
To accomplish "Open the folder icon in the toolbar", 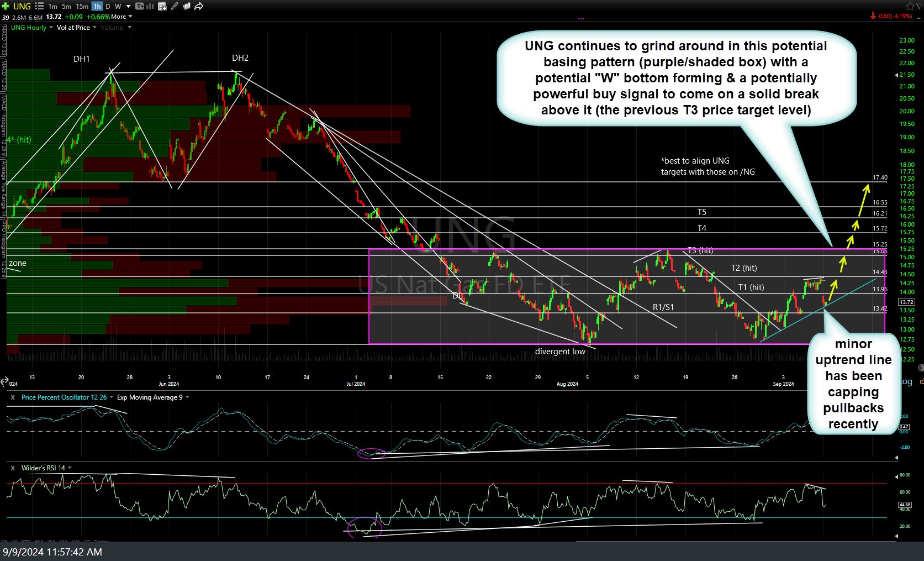I will click(187, 6).
